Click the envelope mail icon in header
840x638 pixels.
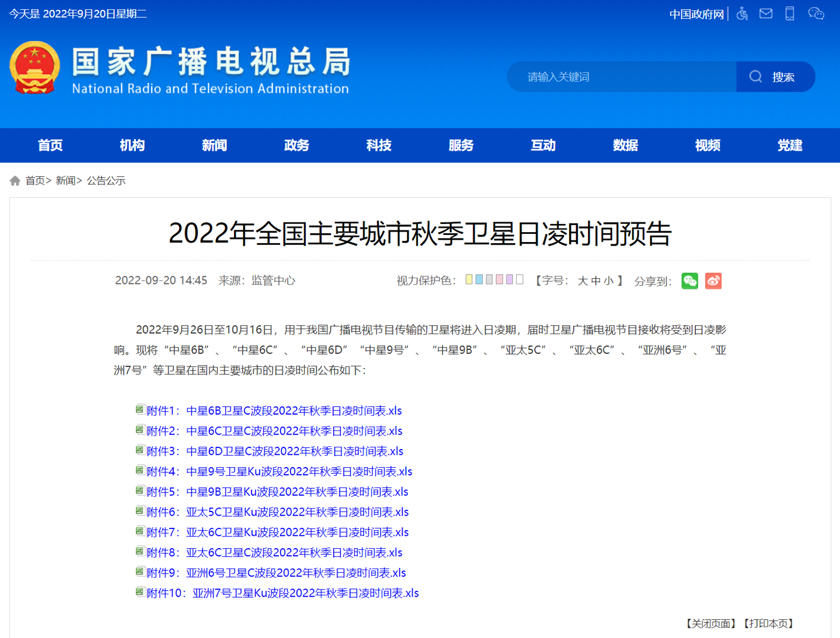coord(766,13)
